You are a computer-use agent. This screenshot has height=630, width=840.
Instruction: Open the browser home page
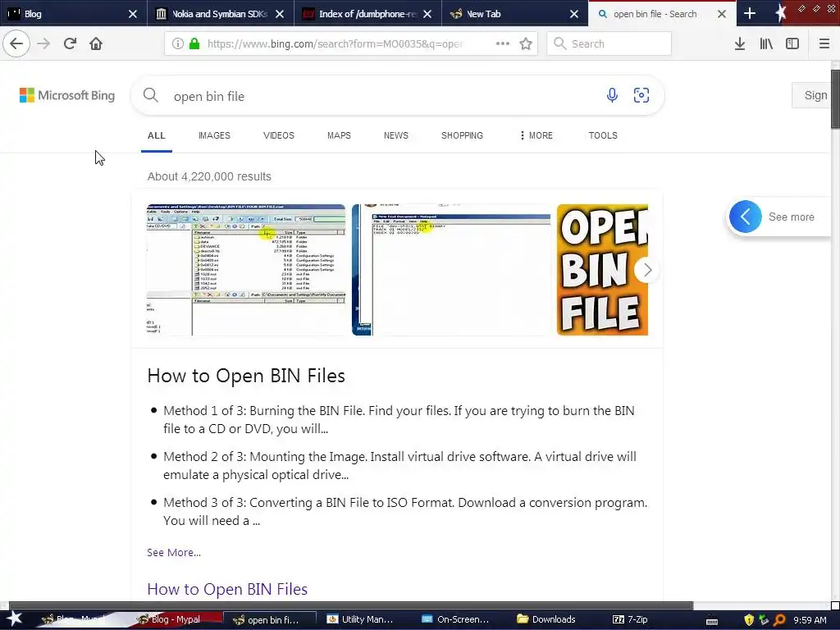96,43
